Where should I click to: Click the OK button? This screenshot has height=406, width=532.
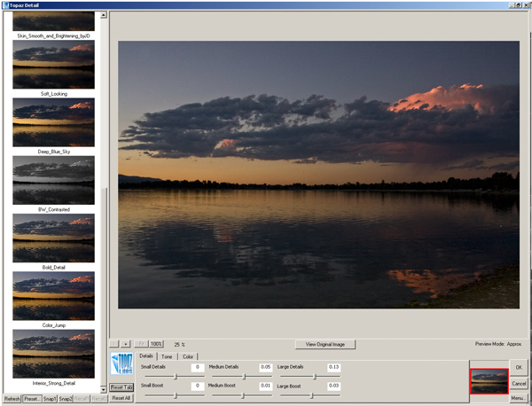[519, 367]
